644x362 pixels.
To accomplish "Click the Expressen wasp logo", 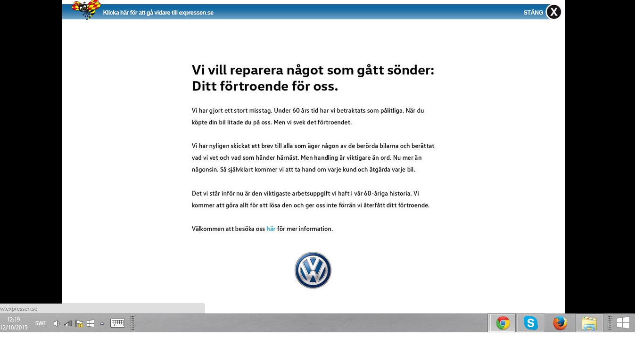I will pos(86,9).
